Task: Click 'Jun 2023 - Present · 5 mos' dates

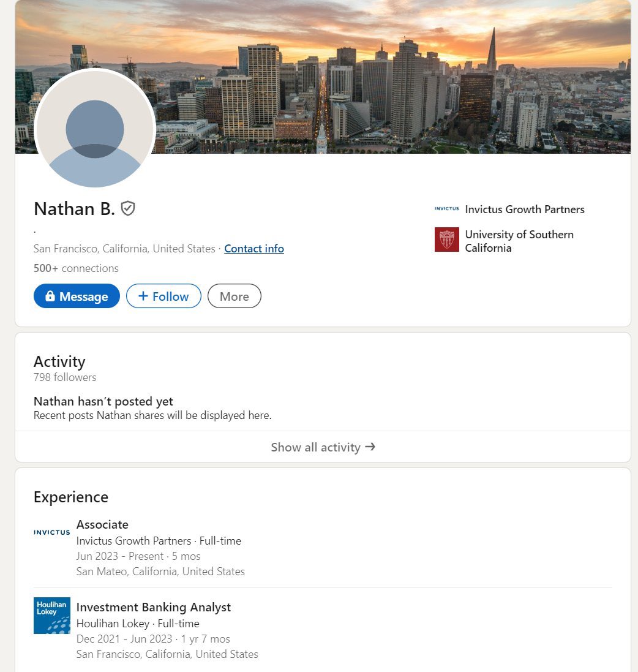Action: click(x=138, y=556)
